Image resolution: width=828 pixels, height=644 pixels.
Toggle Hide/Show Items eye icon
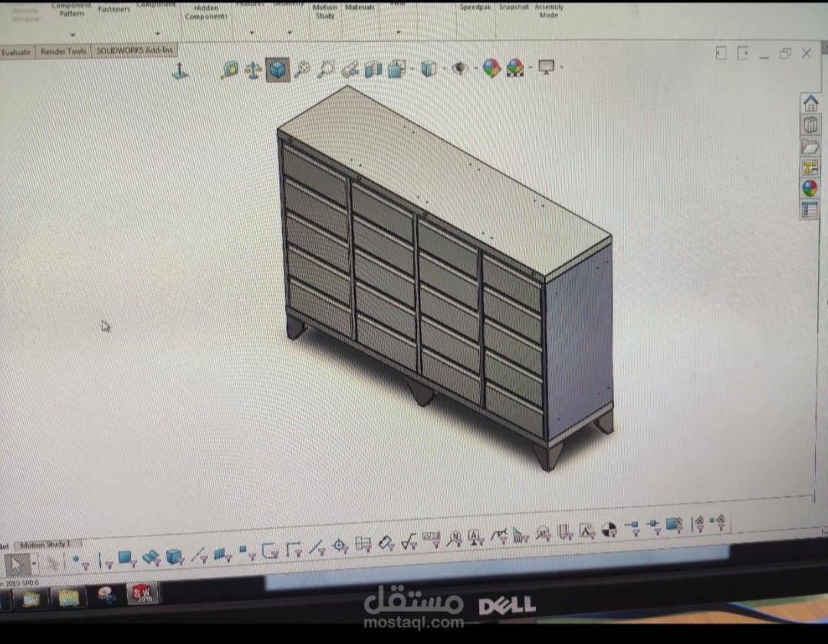coord(460,69)
